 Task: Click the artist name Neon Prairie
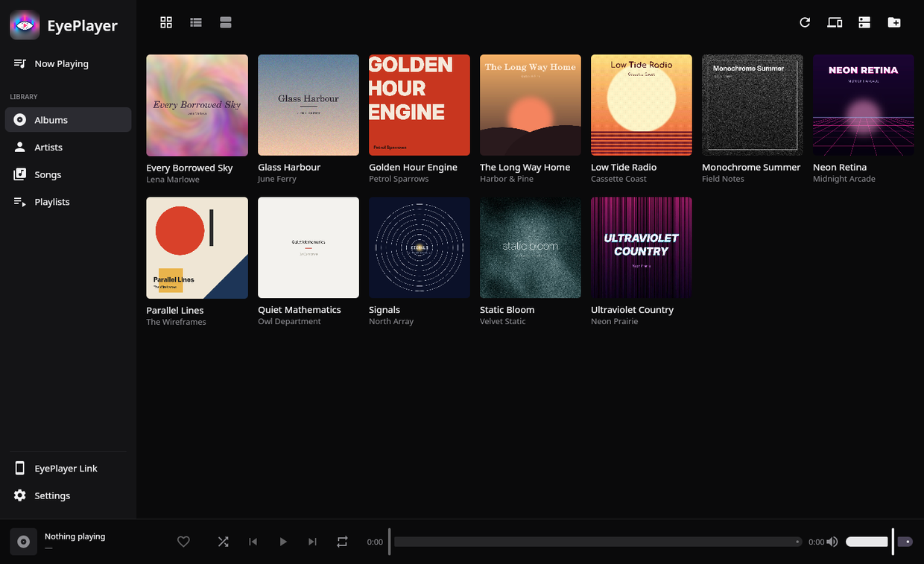tap(614, 321)
